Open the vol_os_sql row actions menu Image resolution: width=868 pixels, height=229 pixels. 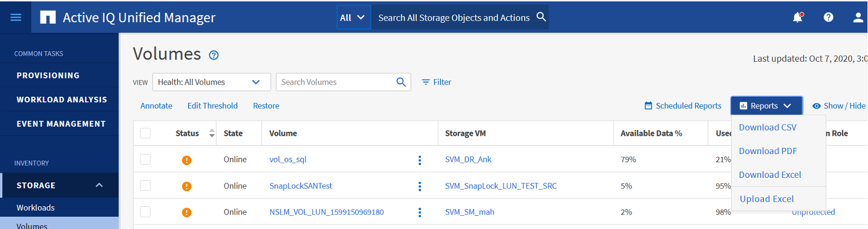(x=420, y=160)
